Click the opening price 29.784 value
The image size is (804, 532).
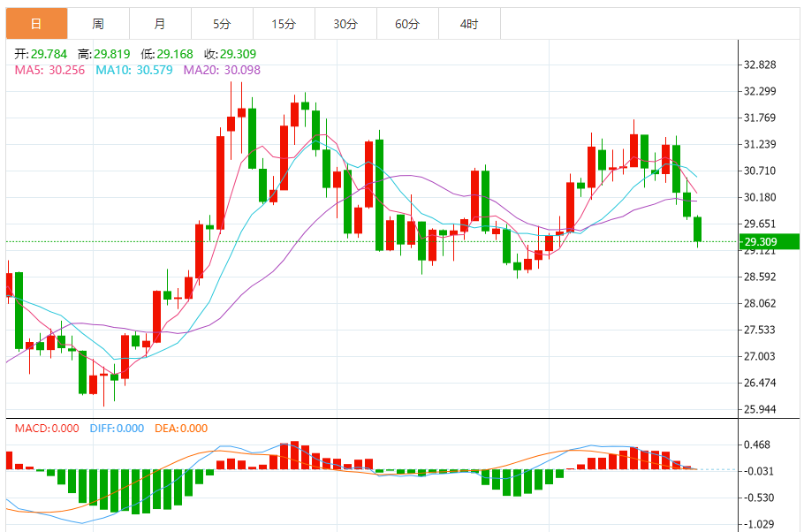[49, 54]
